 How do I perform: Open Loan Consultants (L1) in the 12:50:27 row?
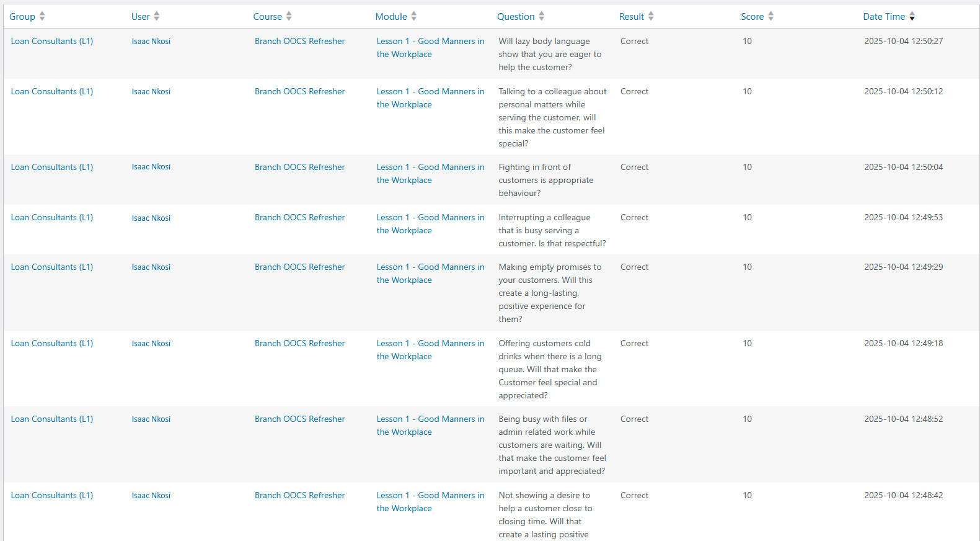[52, 42]
